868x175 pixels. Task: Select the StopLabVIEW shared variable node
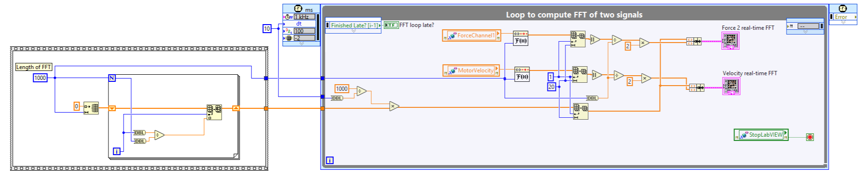(x=761, y=135)
